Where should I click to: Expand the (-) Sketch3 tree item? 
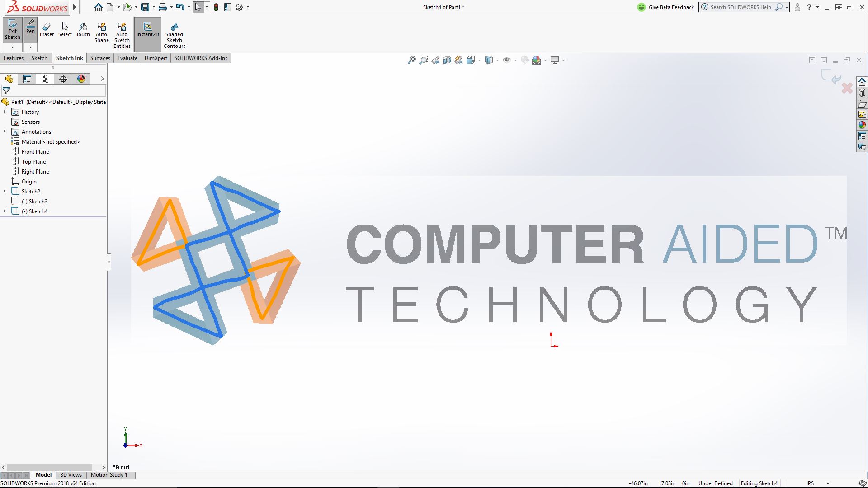click(4, 201)
